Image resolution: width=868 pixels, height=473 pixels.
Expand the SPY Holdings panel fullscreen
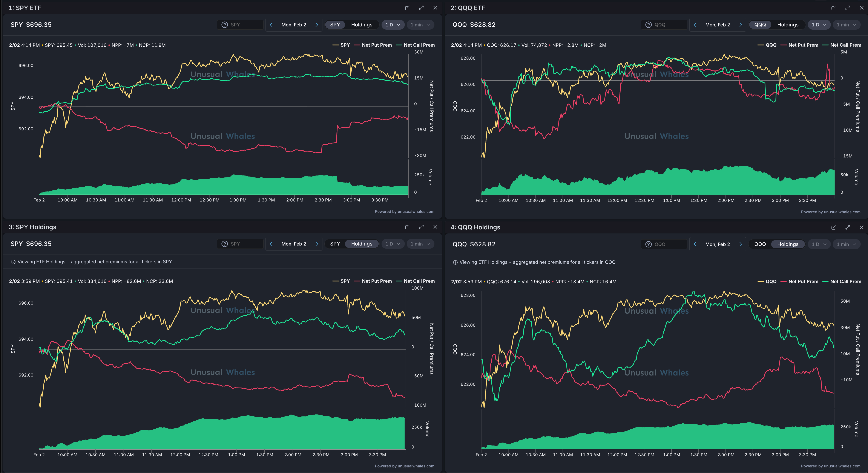click(x=421, y=227)
